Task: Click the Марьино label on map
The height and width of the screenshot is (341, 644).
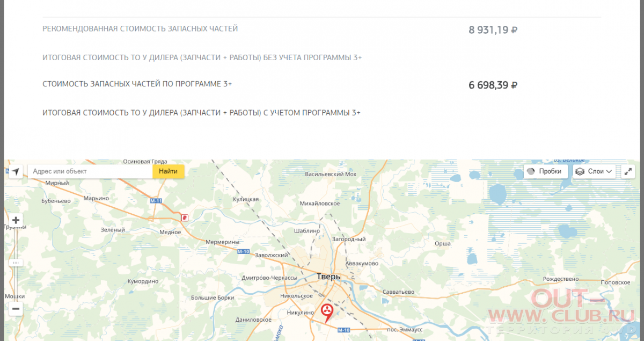Action: point(97,198)
